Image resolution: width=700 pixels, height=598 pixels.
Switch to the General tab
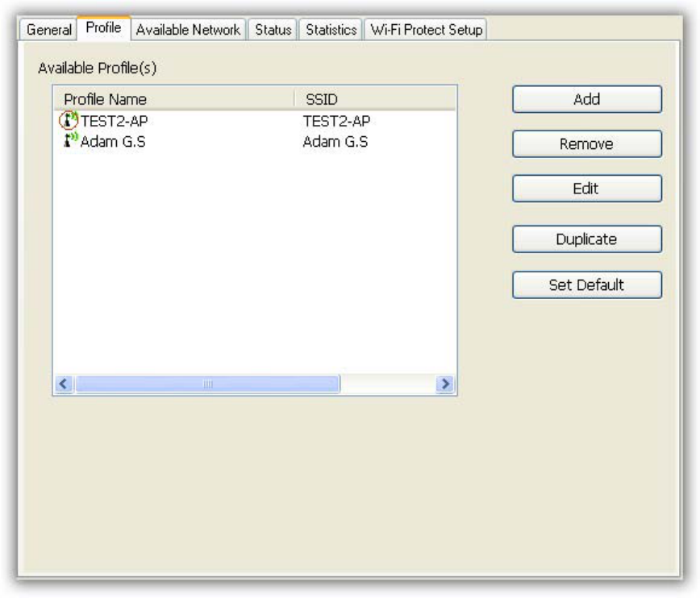click(x=48, y=30)
